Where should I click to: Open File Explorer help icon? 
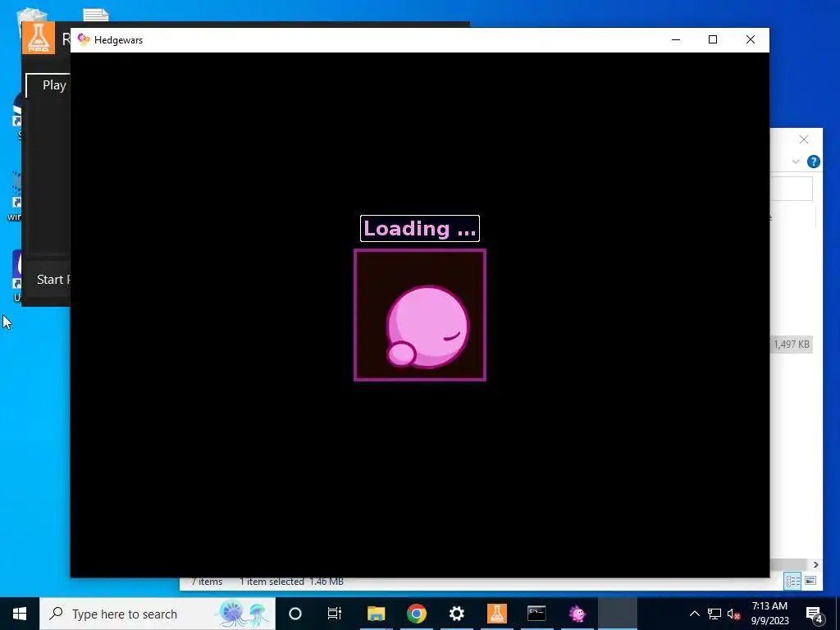(813, 162)
